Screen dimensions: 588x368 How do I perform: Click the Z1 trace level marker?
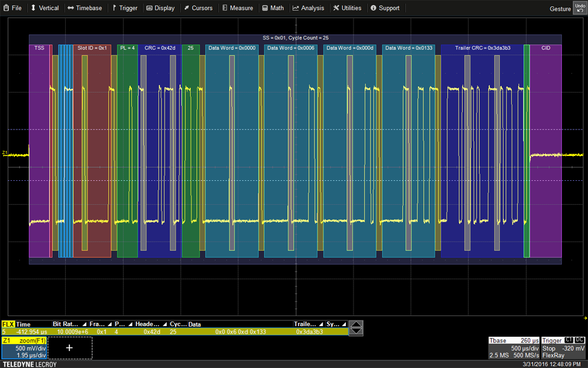5,153
